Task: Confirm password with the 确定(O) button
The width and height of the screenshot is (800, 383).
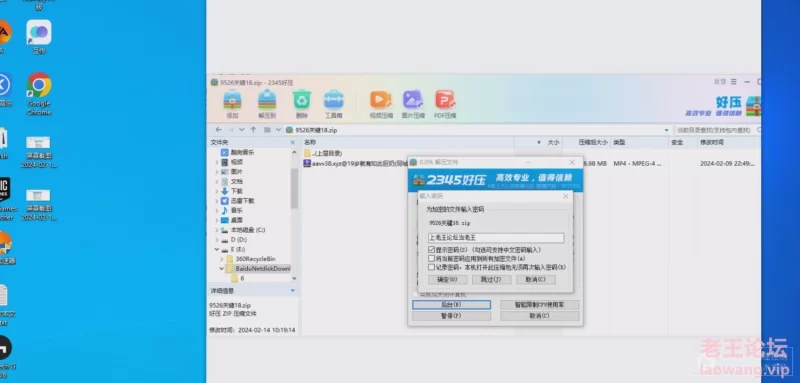Action: pos(447,279)
